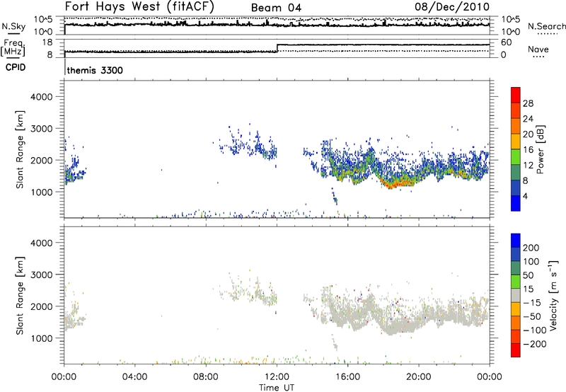Click the '12:00' time tick label
The height and width of the screenshot is (392, 566).
tap(277, 377)
